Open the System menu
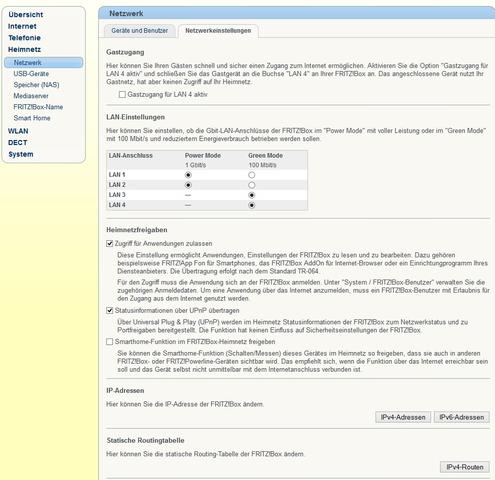The width and height of the screenshot is (495, 480). [x=21, y=154]
